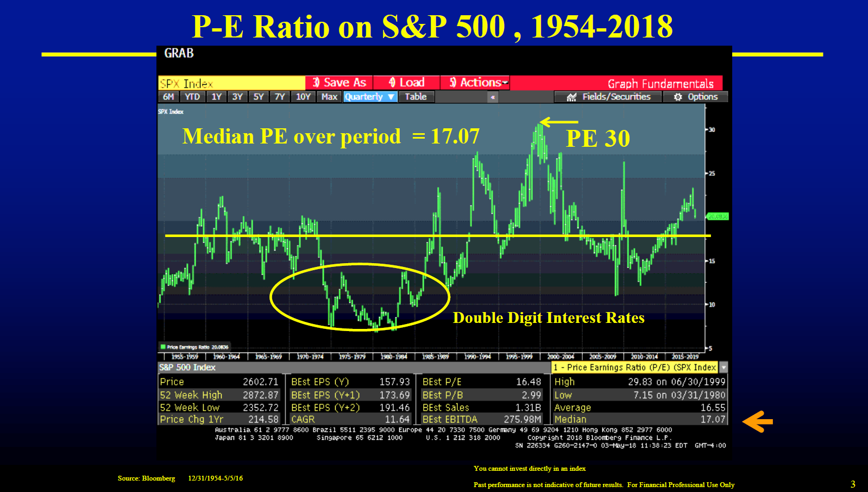Click the BEst EPS (Y+2) value 191.46
Screen dimensions: 868x492
394,408
